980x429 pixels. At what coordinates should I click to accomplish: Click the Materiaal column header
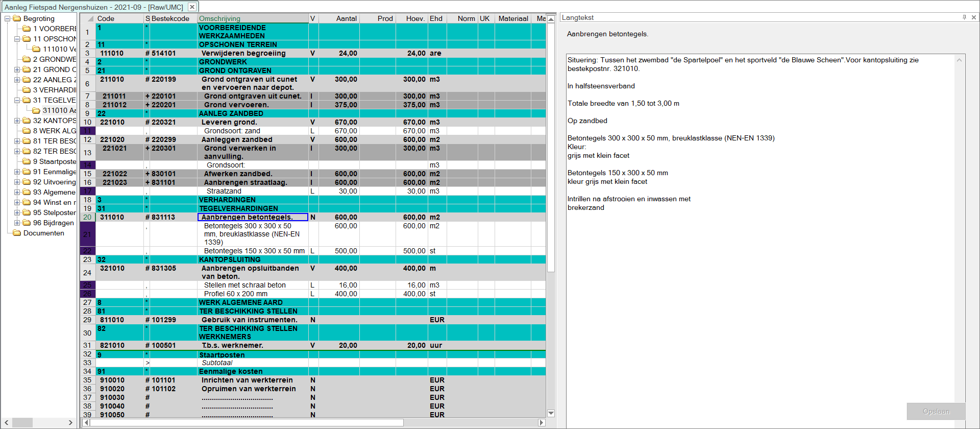512,18
